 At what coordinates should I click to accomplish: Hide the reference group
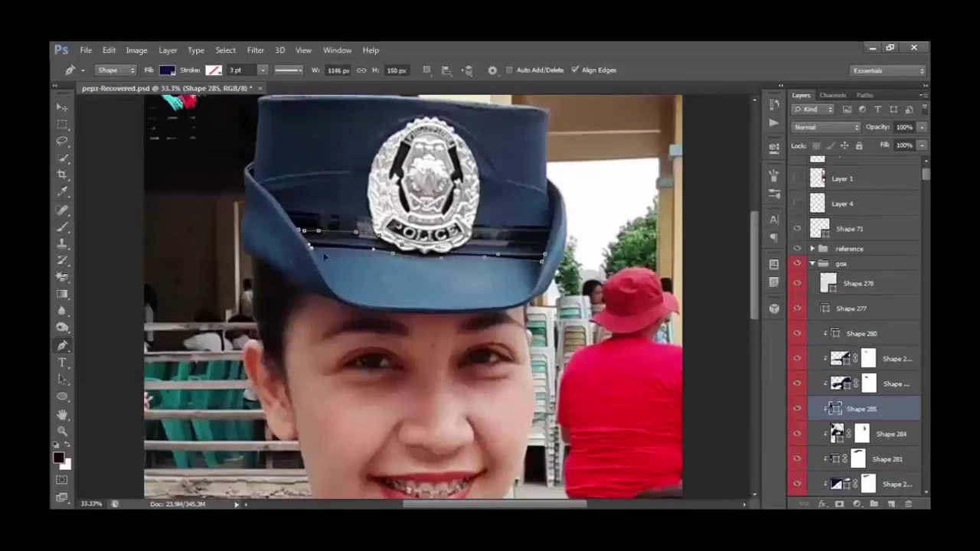(x=797, y=249)
